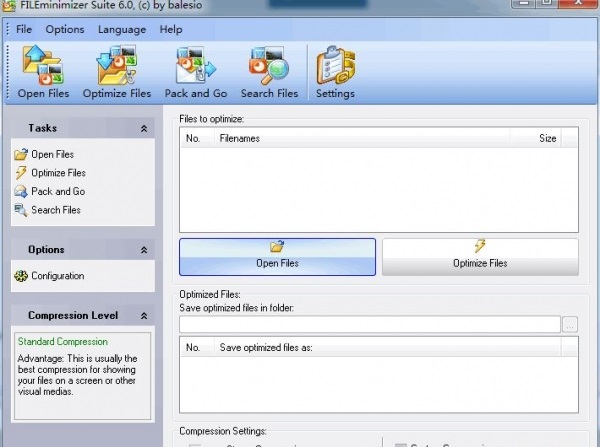Open the Search Files toolbar tool

269,72
